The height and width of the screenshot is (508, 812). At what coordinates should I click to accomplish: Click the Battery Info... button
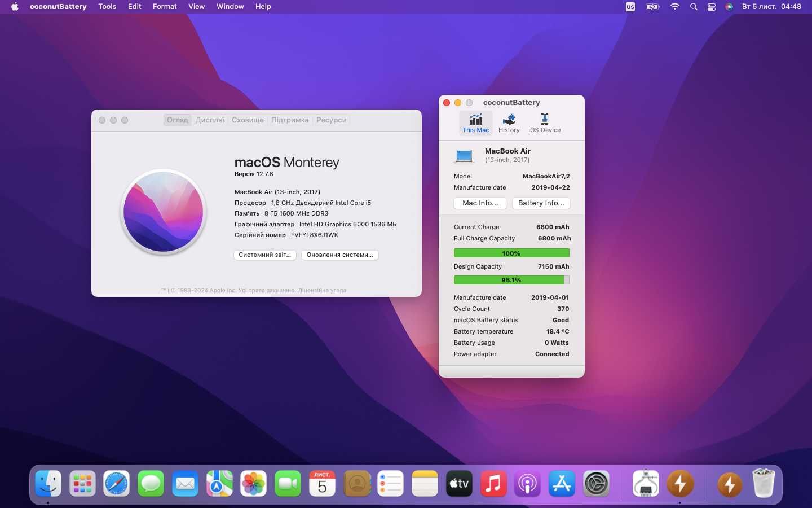(541, 203)
